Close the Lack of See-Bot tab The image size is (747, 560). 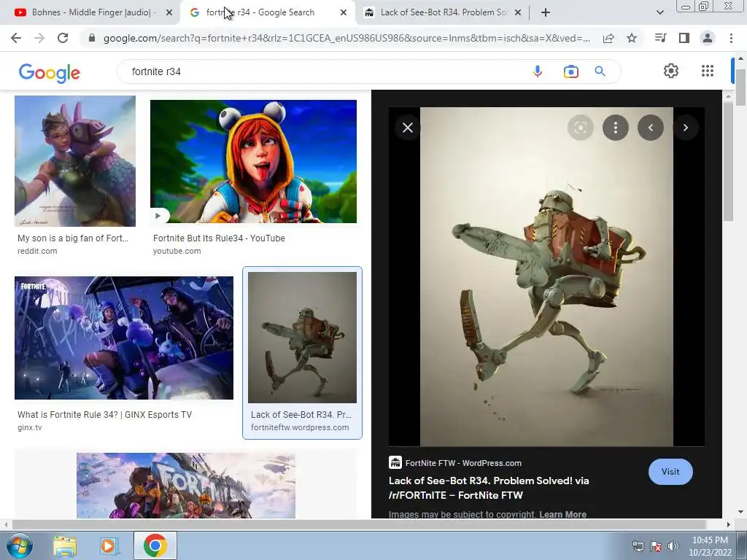[x=518, y=13]
